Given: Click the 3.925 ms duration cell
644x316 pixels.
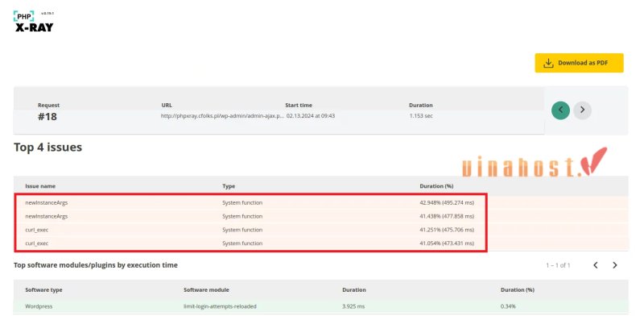Looking at the screenshot, I should click(353, 306).
